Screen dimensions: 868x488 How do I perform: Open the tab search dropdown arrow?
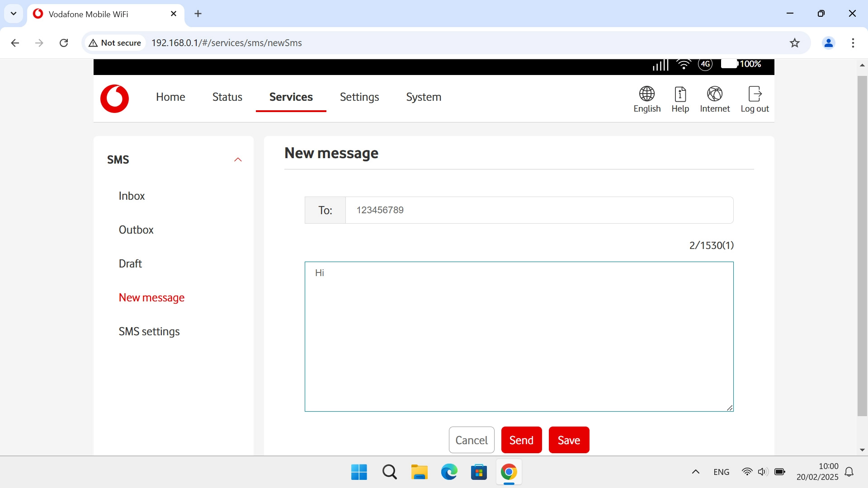point(14,14)
